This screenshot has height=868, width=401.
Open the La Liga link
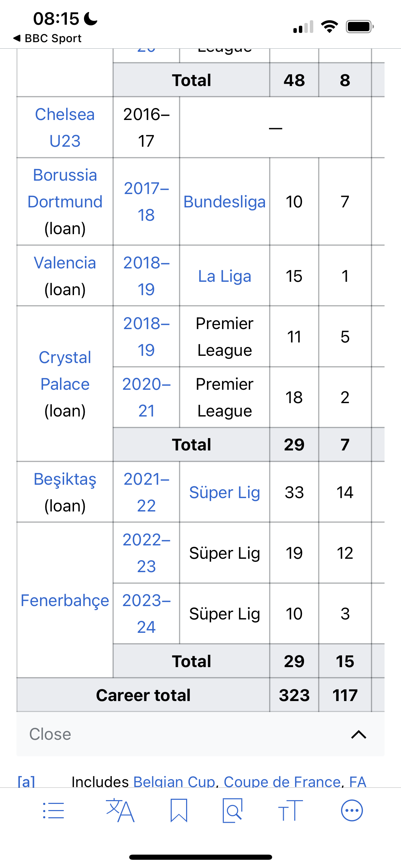tap(224, 276)
